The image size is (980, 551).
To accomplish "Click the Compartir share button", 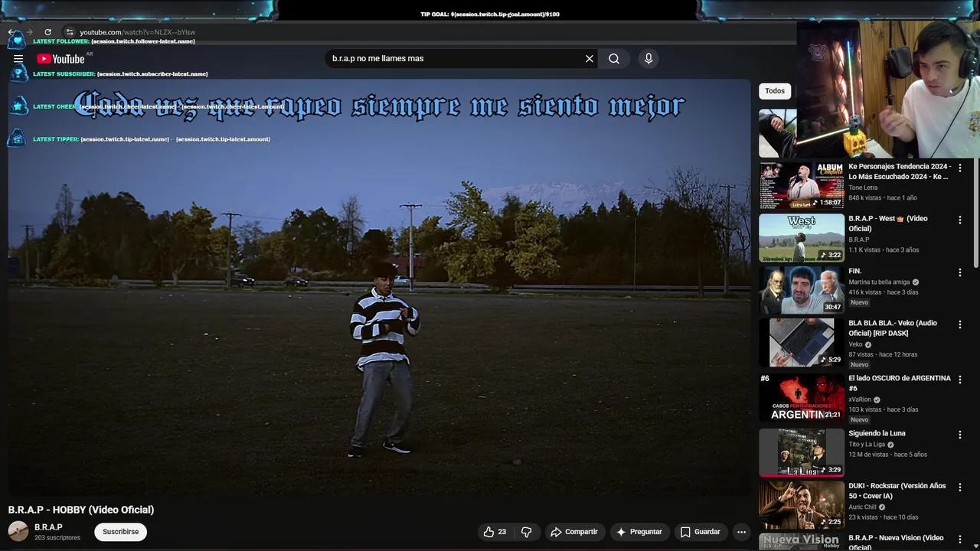I will 573,532.
